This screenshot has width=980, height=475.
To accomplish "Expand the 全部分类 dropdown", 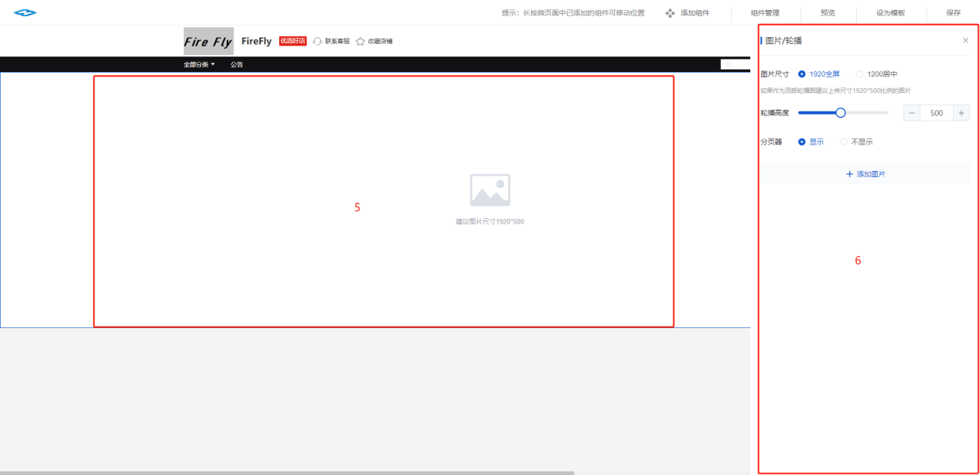I will point(200,64).
